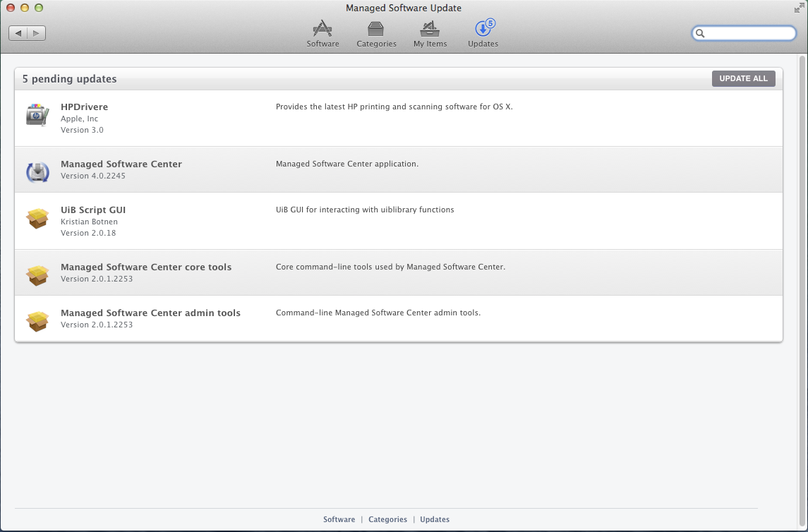
Task: Open the Software toolbar section
Action: [x=322, y=33]
